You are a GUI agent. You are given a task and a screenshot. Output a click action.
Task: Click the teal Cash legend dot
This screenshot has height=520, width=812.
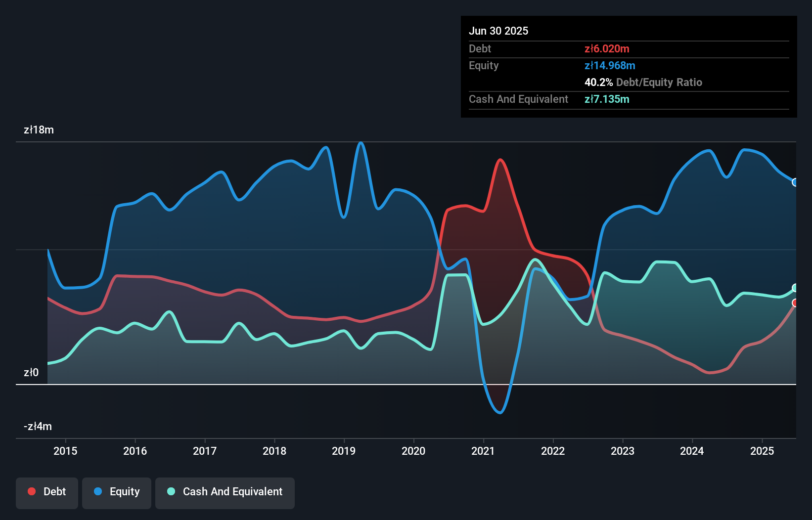pyautogui.click(x=171, y=491)
